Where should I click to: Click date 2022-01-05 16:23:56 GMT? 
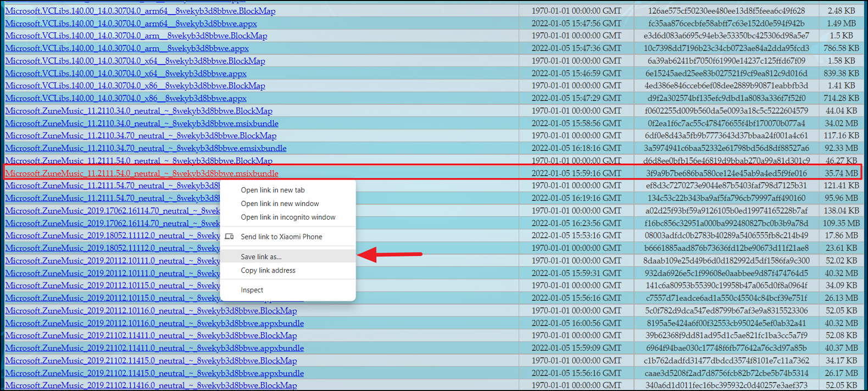pos(576,224)
